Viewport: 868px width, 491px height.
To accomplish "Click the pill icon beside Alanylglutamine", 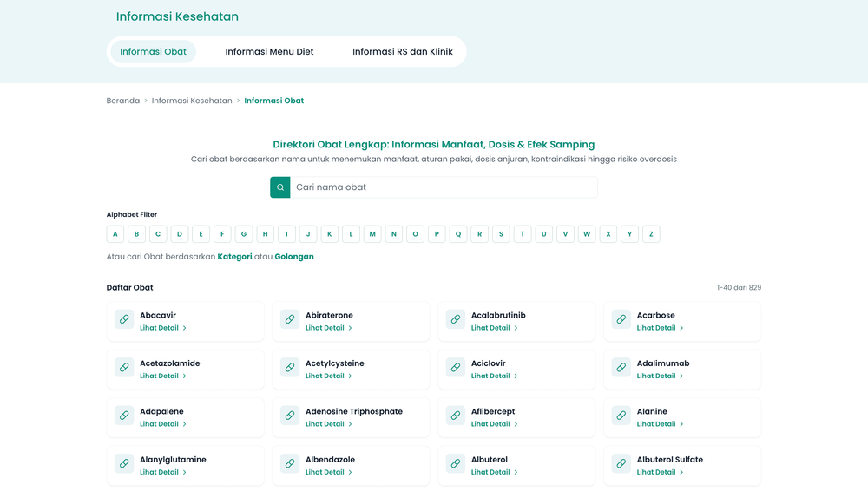I will pos(124,464).
